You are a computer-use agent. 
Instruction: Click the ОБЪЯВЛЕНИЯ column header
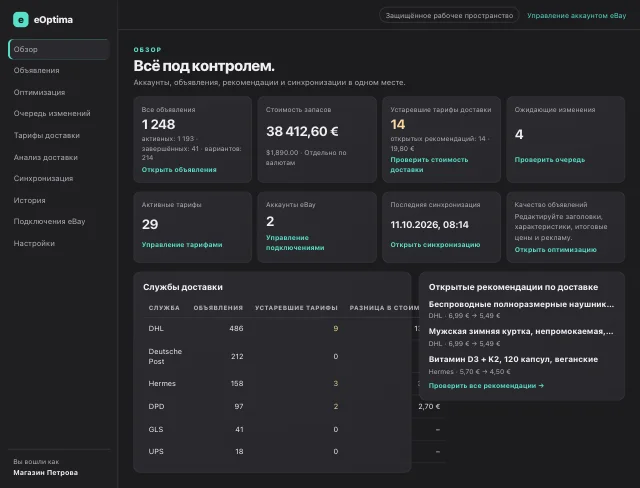tap(218, 308)
